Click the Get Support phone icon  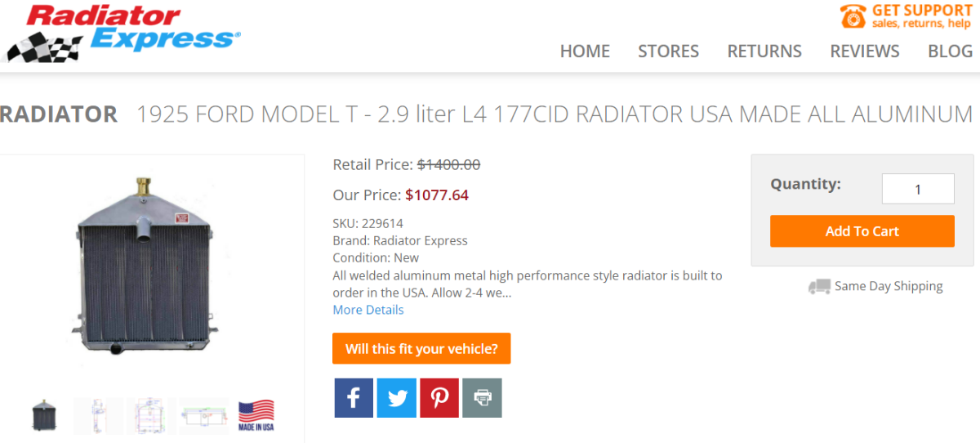tap(853, 16)
